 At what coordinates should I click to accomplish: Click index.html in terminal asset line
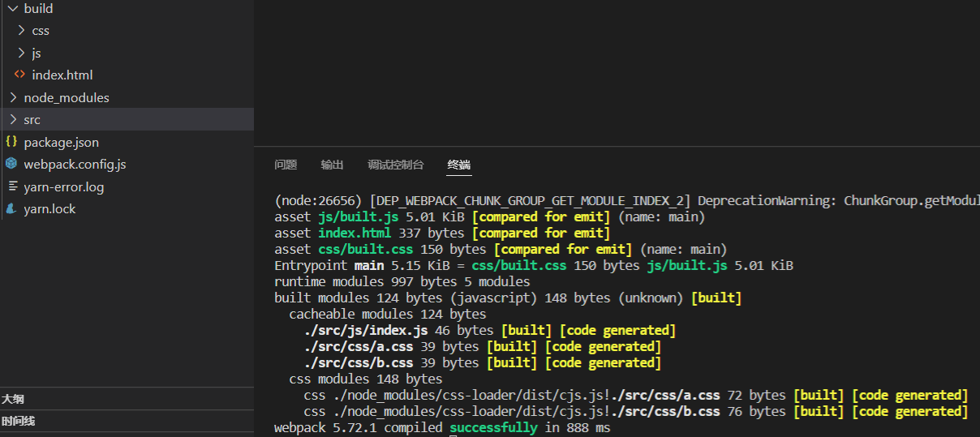355,233
